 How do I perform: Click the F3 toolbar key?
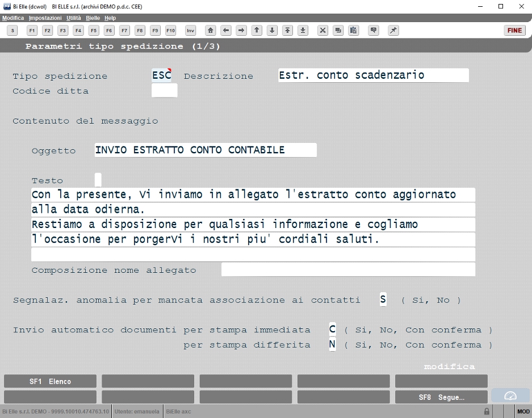coord(63,31)
